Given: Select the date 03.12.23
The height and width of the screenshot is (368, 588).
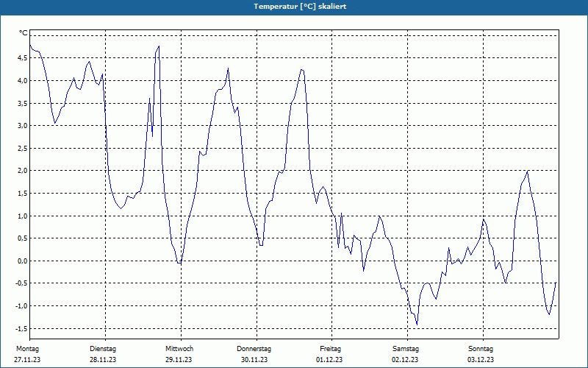Looking at the screenshot, I should pos(481,360).
